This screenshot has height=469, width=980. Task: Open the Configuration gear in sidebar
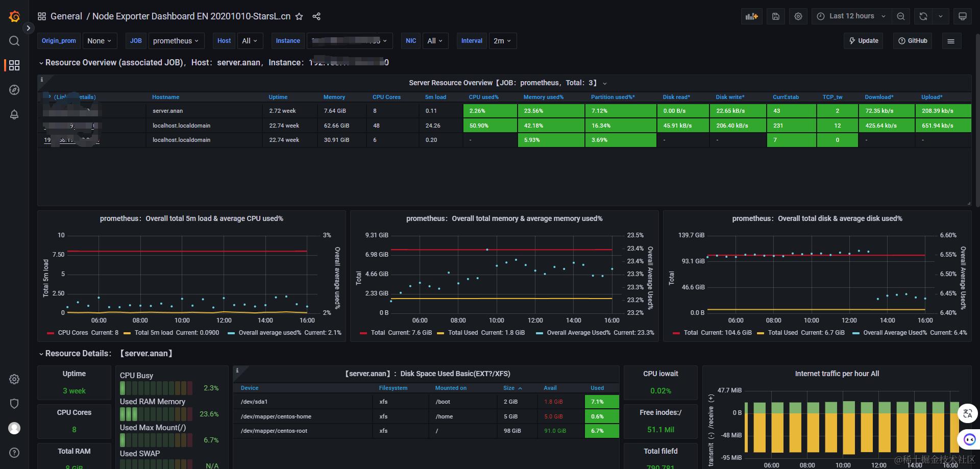pyautogui.click(x=14, y=379)
